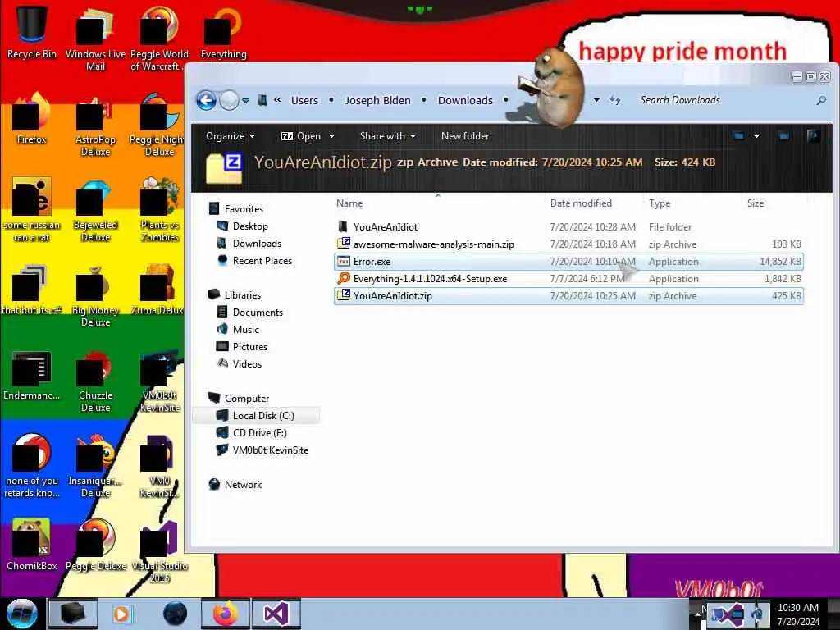Open the recent locations dropdown arrow
This screenshot has height=630, width=840.
pos(245,101)
